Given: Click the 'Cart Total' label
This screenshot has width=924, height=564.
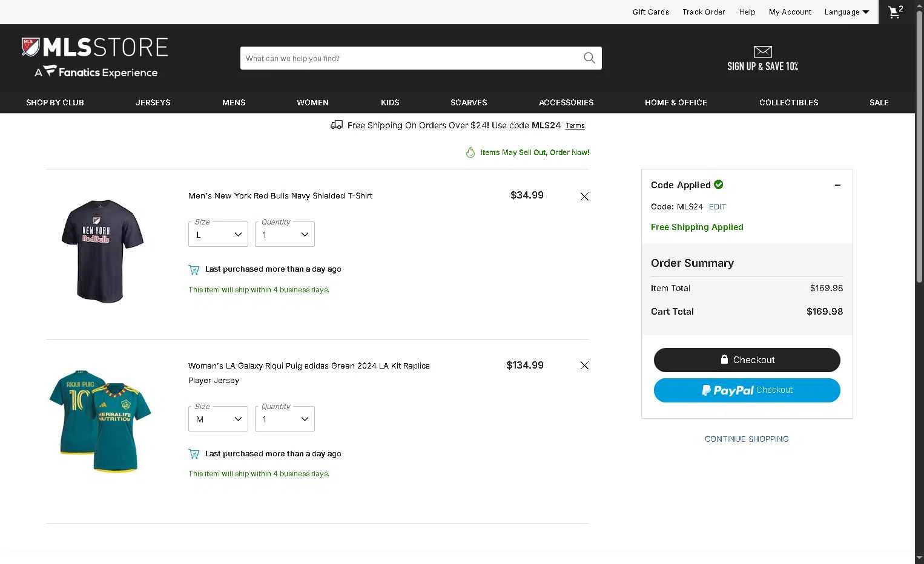Looking at the screenshot, I should pyautogui.click(x=672, y=312).
